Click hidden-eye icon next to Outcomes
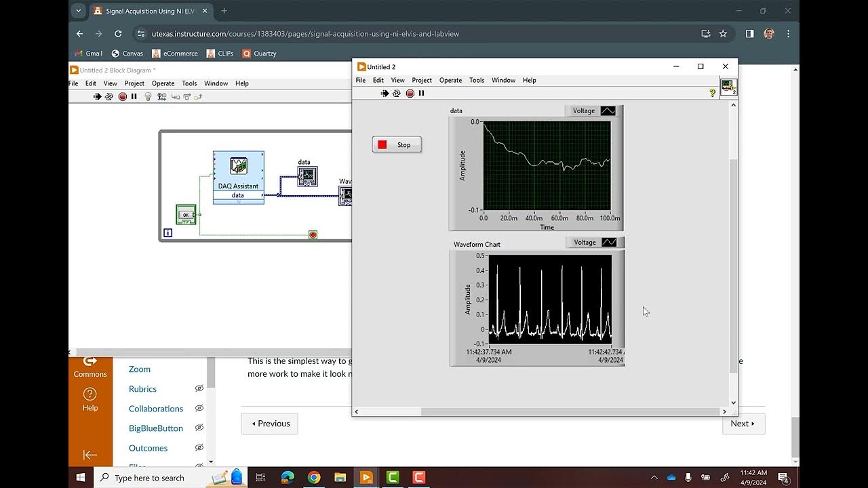 (199, 448)
